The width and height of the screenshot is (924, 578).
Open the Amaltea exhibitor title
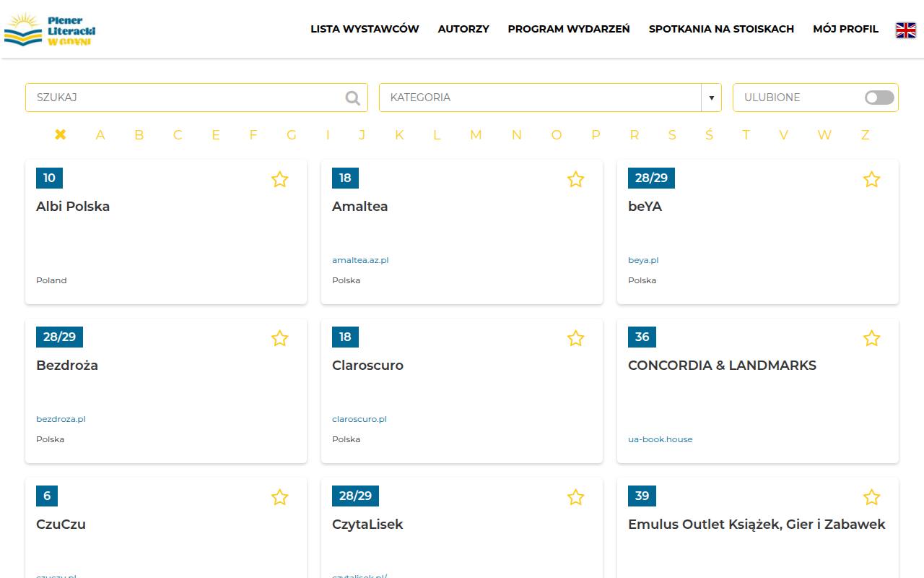(x=360, y=207)
